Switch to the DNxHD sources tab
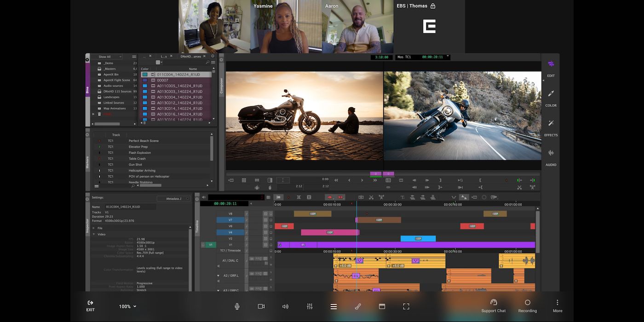The image size is (644, 322). coord(190,57)
